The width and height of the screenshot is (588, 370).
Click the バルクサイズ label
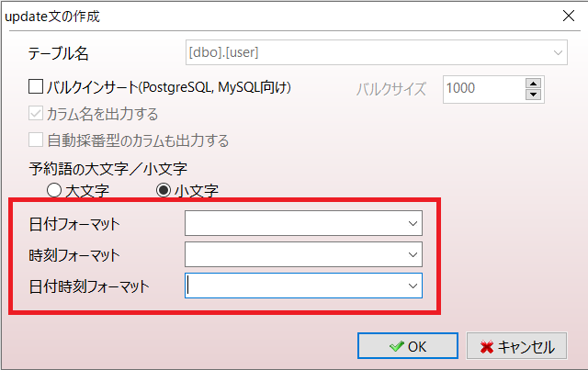tap(390, 89)
